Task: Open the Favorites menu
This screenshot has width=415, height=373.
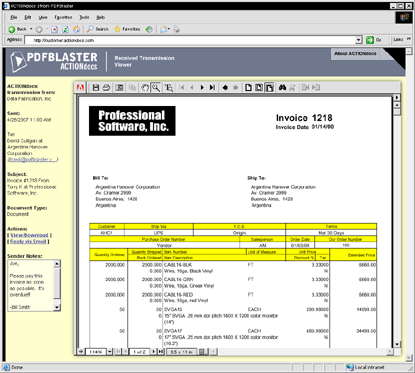Action: 63,17
